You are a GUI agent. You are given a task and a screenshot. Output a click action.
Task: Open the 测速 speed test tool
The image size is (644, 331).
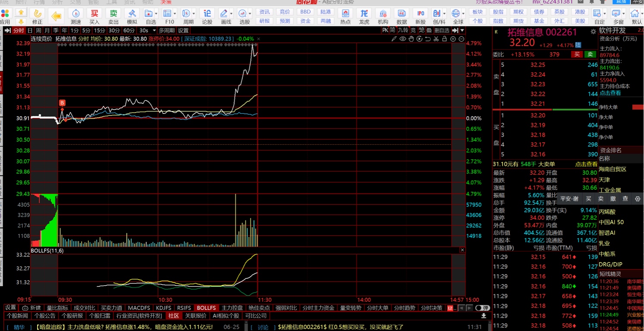pyautogui.click(x=76, y=16)
